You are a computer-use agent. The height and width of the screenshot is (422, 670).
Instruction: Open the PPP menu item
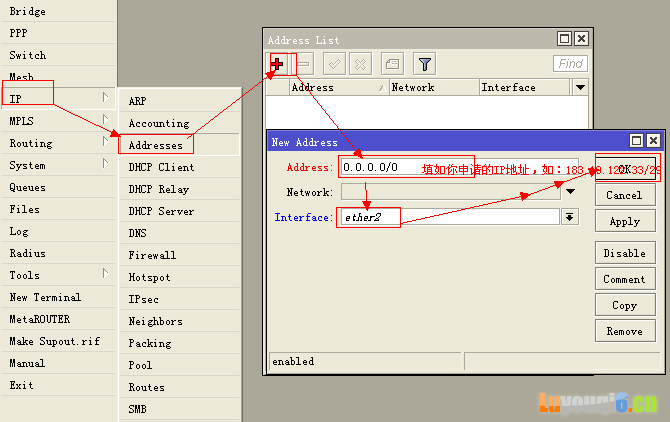click(x=59, y=33)
